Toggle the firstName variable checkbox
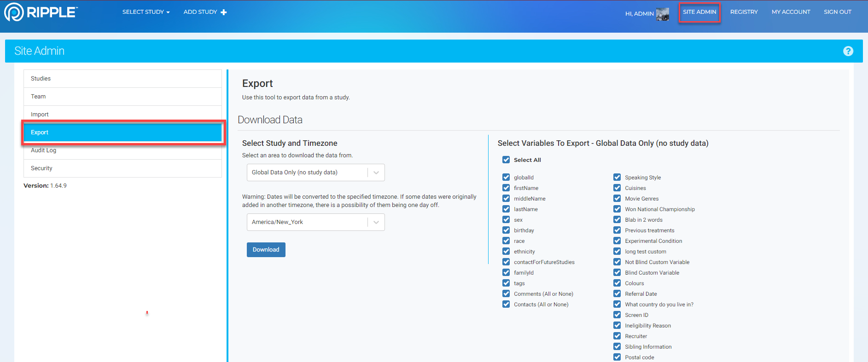 (506, 188)
